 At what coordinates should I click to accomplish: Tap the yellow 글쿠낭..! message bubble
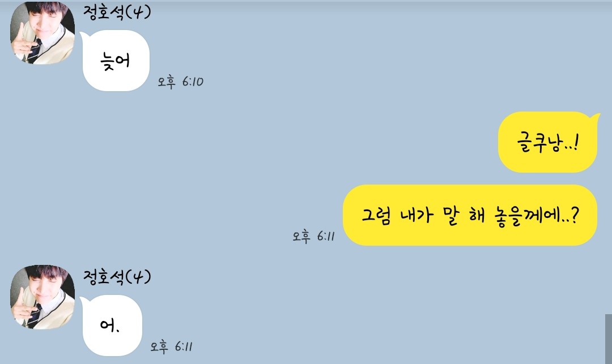(547, 142)
